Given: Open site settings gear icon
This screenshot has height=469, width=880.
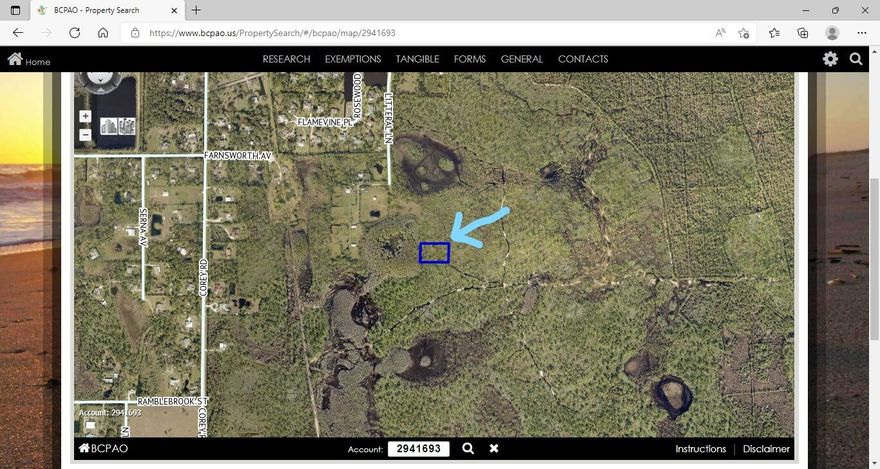Looking at the screenshot, I should tap(830, 59).
